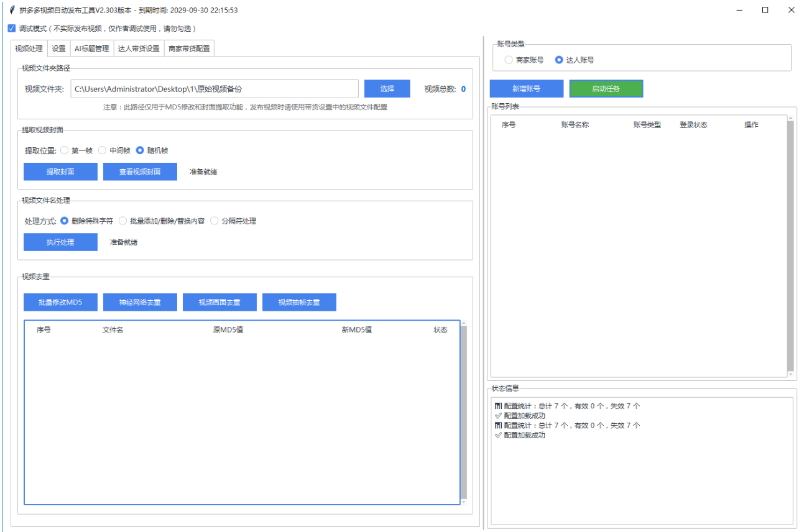Switch account type to 商家账号
Screen dimensions: 804x532
pos(509,60)
